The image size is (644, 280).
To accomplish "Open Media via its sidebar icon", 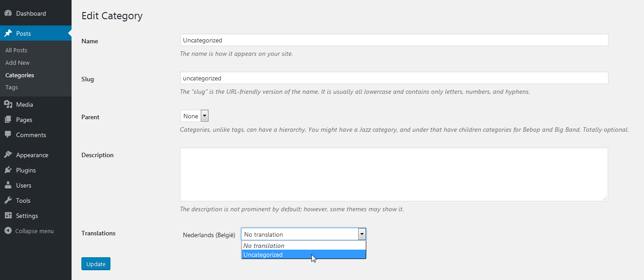I will (8, 104).
